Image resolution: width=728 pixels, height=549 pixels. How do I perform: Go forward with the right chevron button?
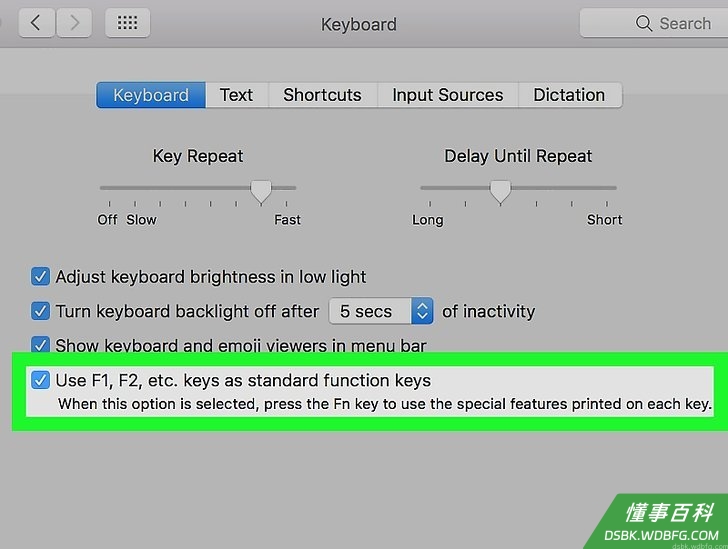[74, 22]
